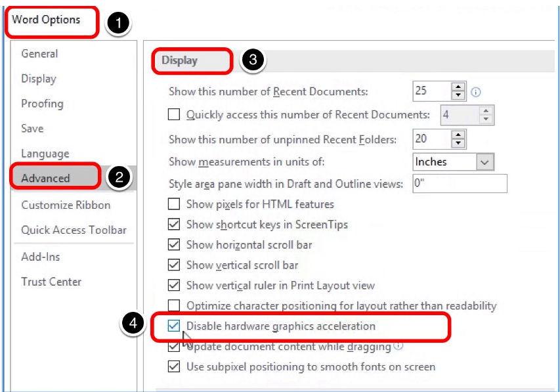
Task: Click the Style area pane width field
Action: [459, 184]
